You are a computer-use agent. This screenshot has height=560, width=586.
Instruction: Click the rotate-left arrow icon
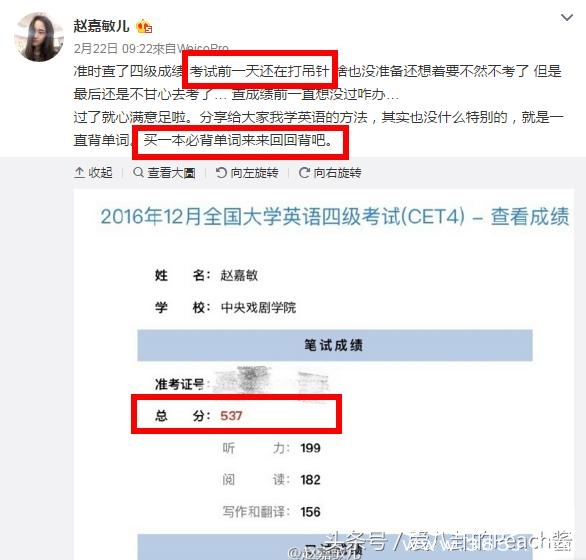click(221, 172)
